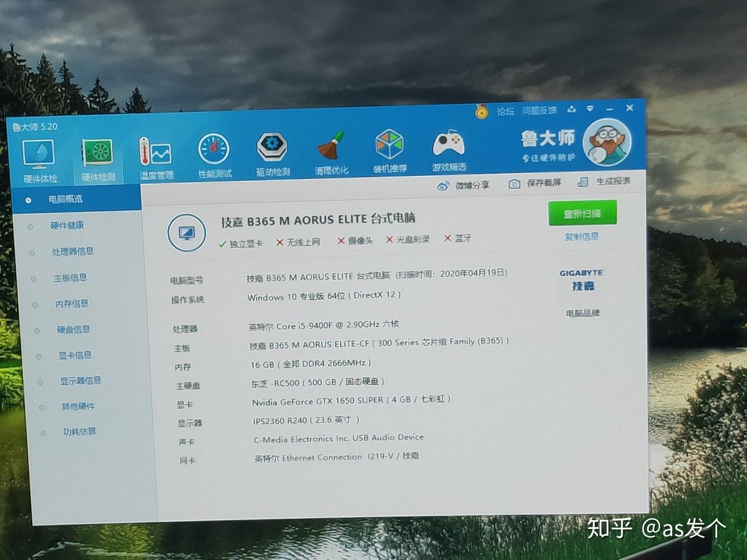Click 电脑品牌 label under logo
747x560 pixels.
coord(582,313)
